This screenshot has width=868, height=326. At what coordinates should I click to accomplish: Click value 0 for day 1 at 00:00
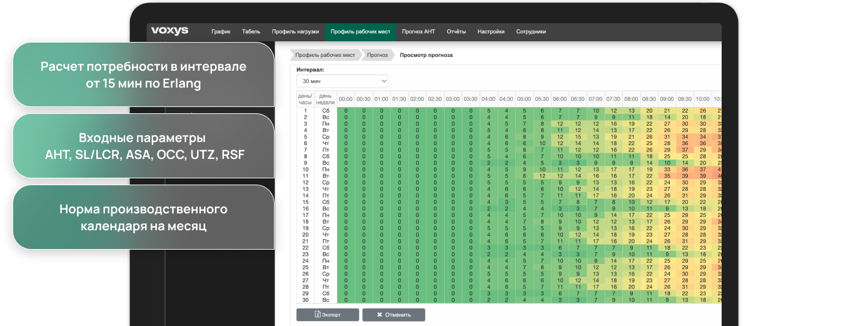click(x=345, y=111)
